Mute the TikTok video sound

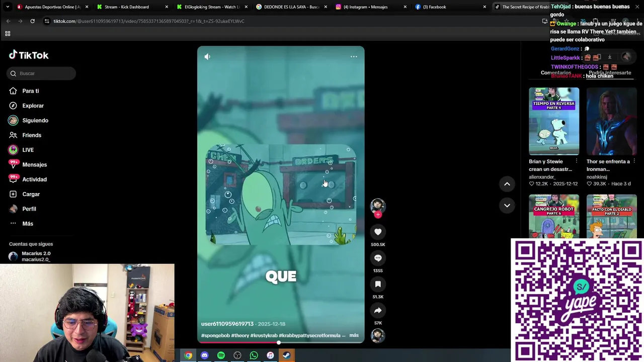click(207, 57)
